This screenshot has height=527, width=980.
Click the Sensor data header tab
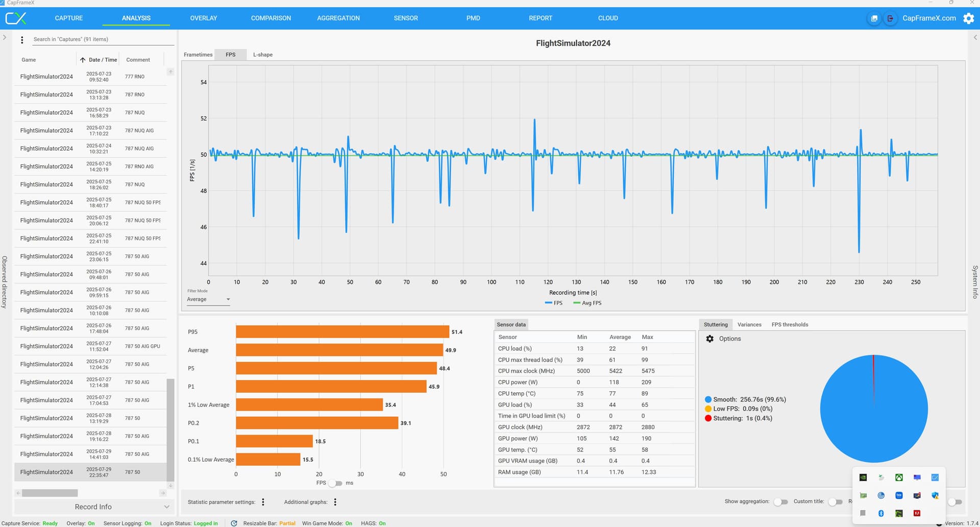click(511, 325)
